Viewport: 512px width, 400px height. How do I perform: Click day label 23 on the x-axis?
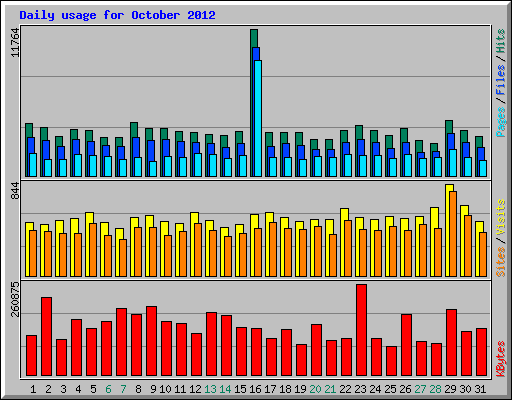[360, 389]
